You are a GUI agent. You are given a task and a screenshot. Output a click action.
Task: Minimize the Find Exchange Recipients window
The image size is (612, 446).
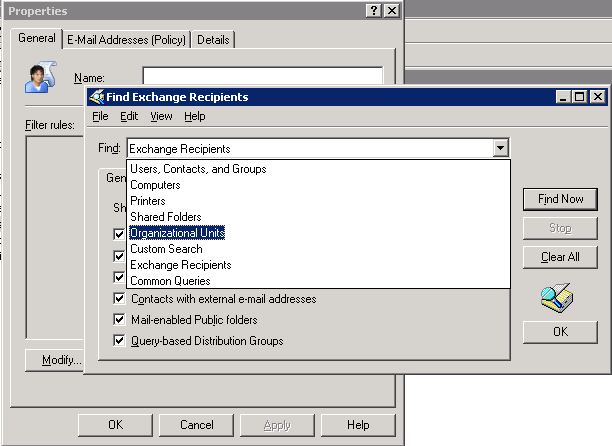564,96
